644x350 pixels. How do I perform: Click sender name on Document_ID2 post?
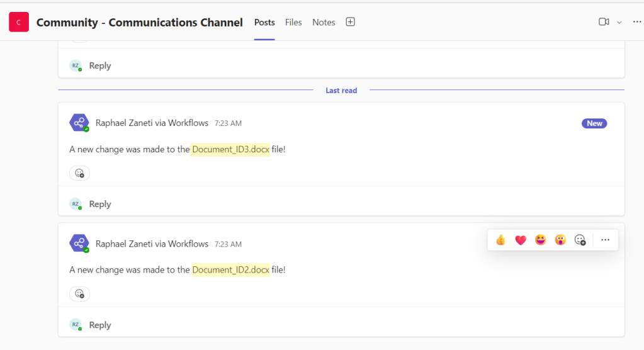152,244
